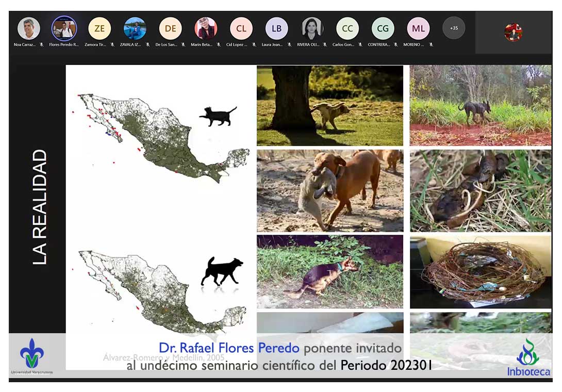Click the DE De Los San avatar
562x392 pixels.
tap(170, 29)
